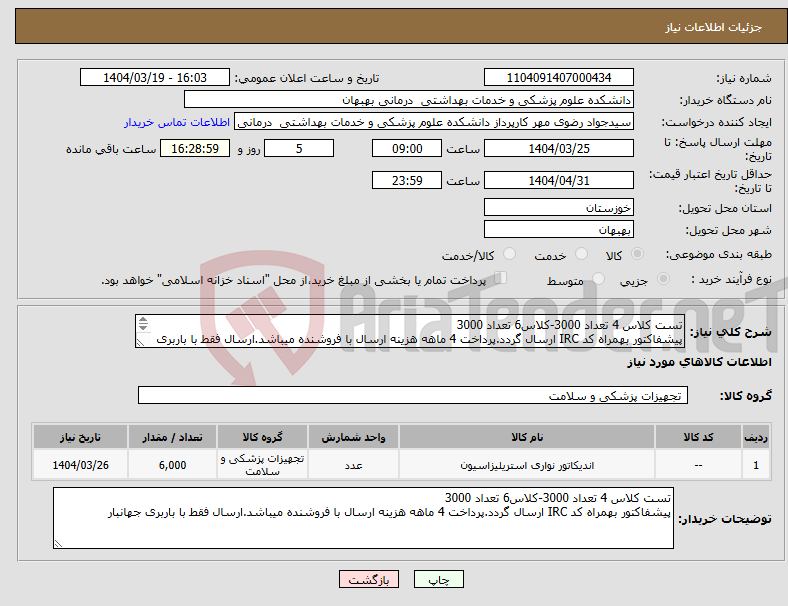The width and height of the screenshot is (788, 606).
Task: Click the نام کالا column header
Action: [527, 437]
